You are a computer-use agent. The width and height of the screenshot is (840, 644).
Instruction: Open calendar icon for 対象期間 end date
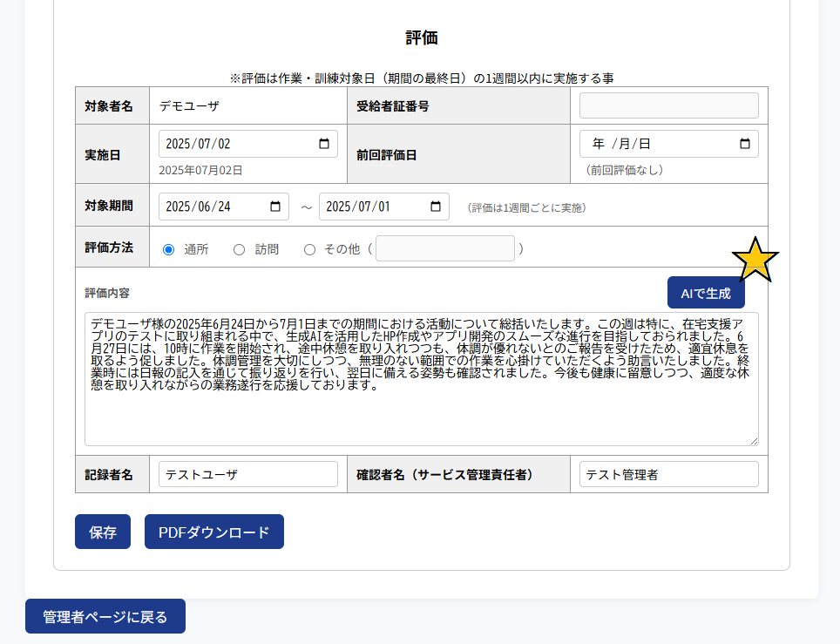(x=436, y=207)
